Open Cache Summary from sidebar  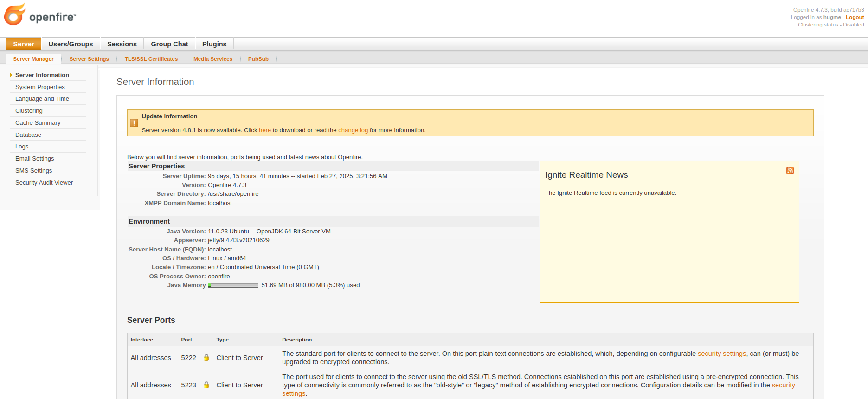pos(38,123)
